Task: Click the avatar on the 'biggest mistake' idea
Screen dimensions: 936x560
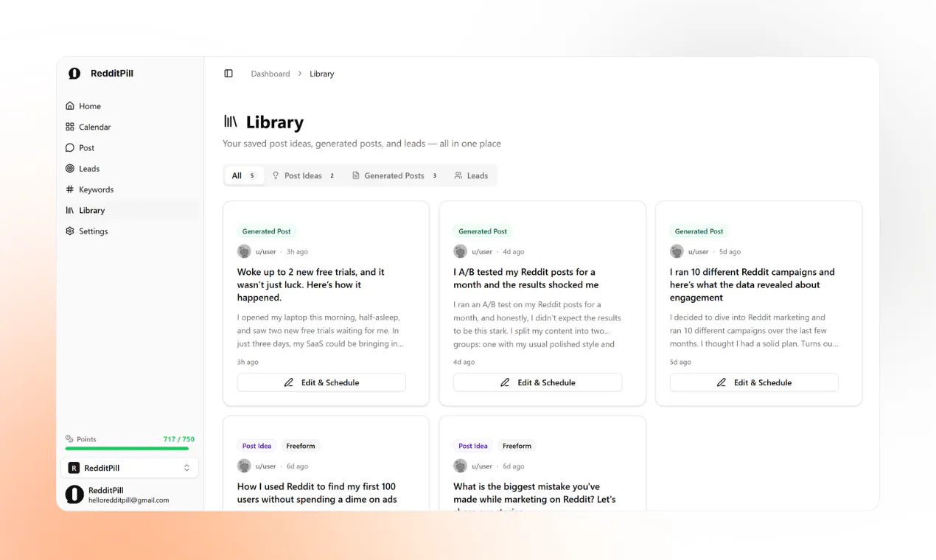Action: click(x=460, y=466)
